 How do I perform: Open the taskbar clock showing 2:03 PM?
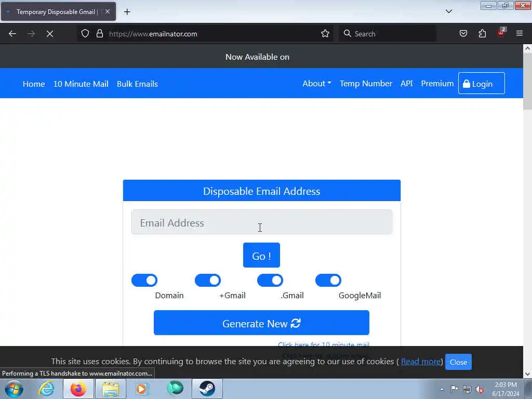click(x=506, y=389)
